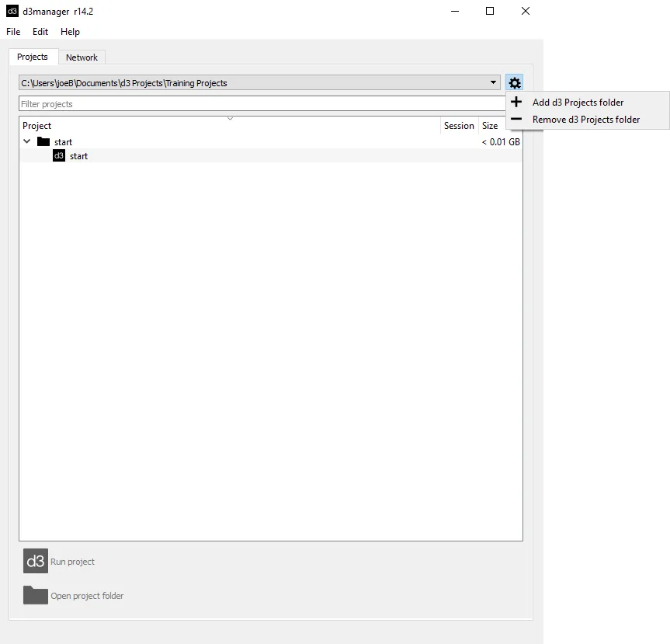Click the d3 Run project icon
This screenshot has width=670, height=644.
pos(34,561)
